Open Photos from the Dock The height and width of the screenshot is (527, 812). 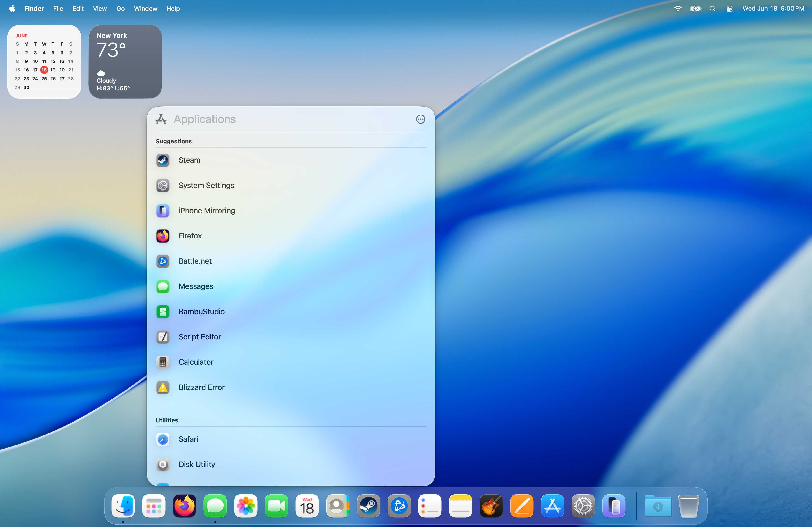point(246,506)
